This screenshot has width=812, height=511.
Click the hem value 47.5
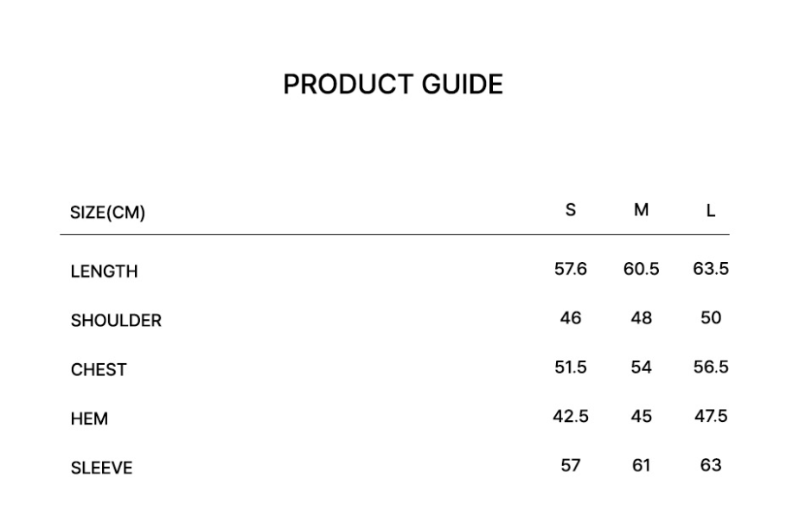711,417
